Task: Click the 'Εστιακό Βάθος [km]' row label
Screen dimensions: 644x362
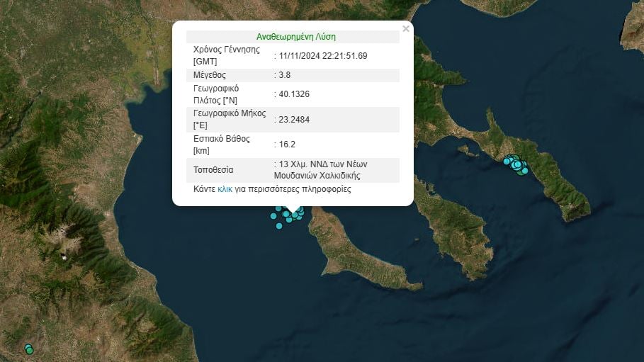Action: 221,145
